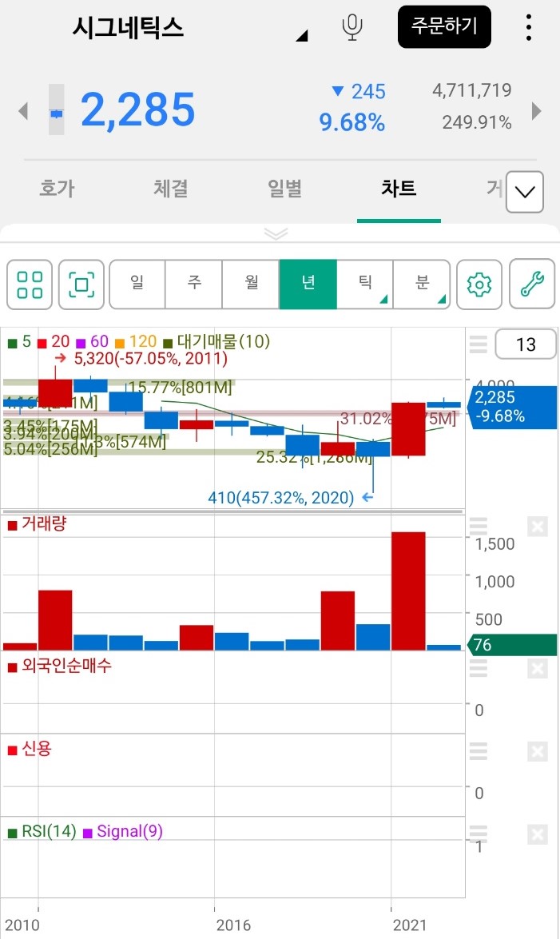560x939 pixels.
Task: Close the 거래량 volume panel
Action: 538,527
